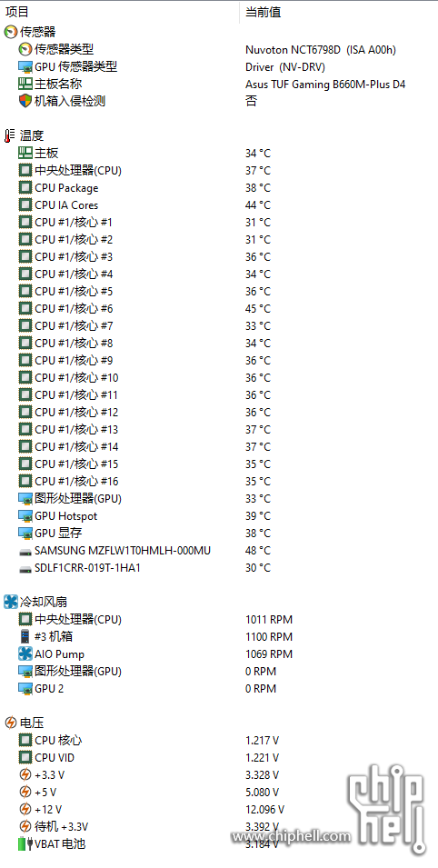This screenshot has height=868, width=438.
Task: Click the 45 °C core #6 value
Action: 258,309
